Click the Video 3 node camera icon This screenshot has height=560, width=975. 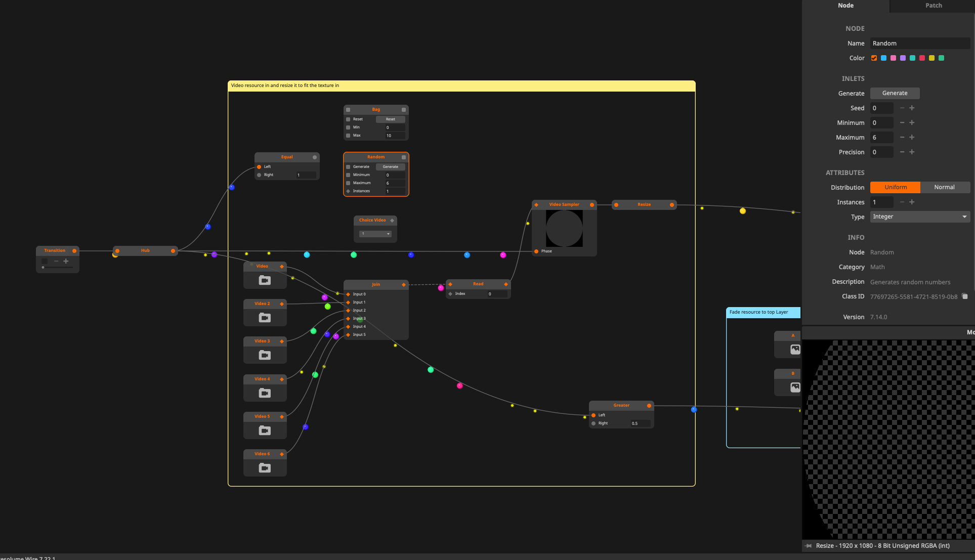tap(265, 355)
